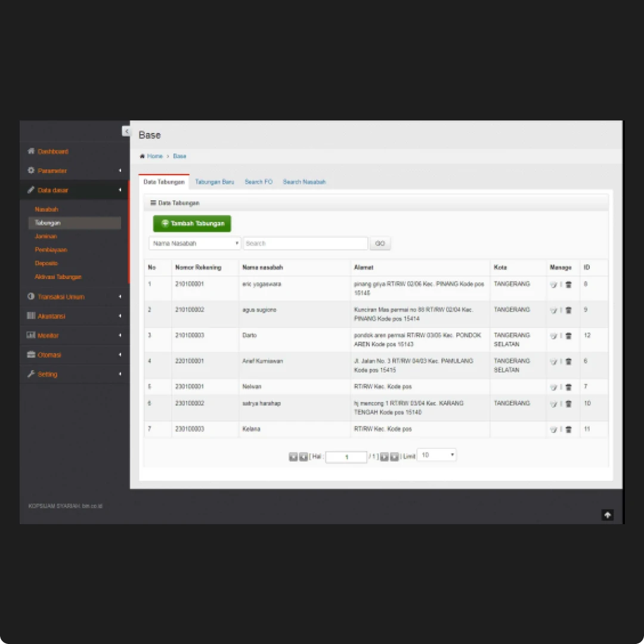Image resolution: width=644 pixels, height=644 pixels.
Task: Edit the record for Arief Kurniawan
Action: click(x=553, y=361)
